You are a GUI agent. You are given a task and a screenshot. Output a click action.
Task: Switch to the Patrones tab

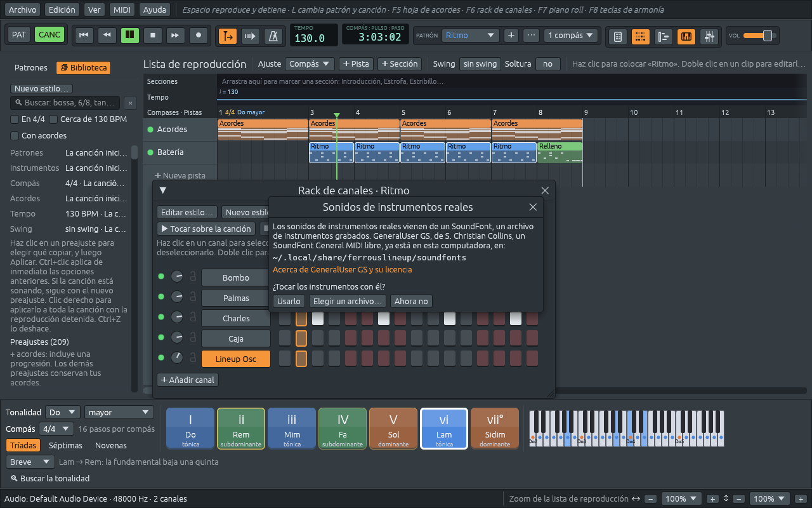point(31,67)
